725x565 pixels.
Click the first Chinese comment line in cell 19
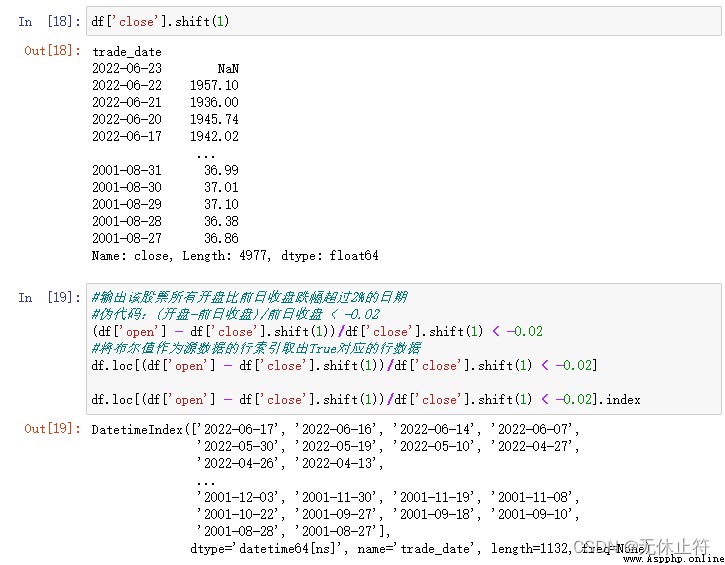tap(249, 297)
